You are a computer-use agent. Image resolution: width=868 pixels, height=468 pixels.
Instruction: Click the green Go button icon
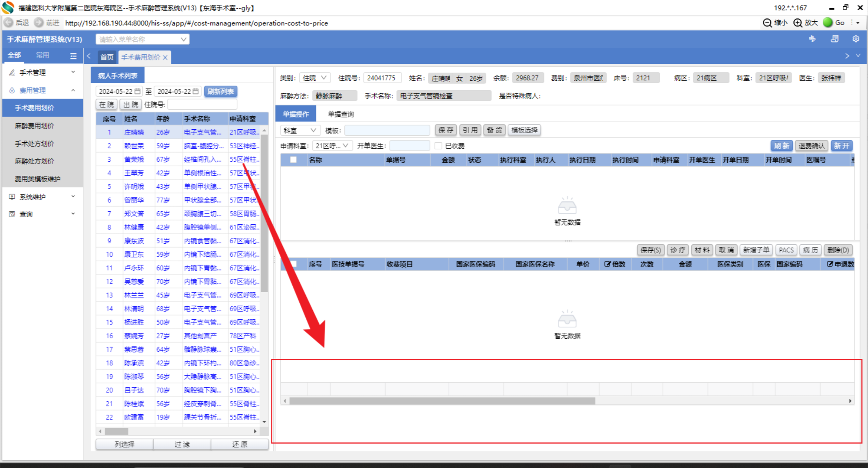point(828,23)
